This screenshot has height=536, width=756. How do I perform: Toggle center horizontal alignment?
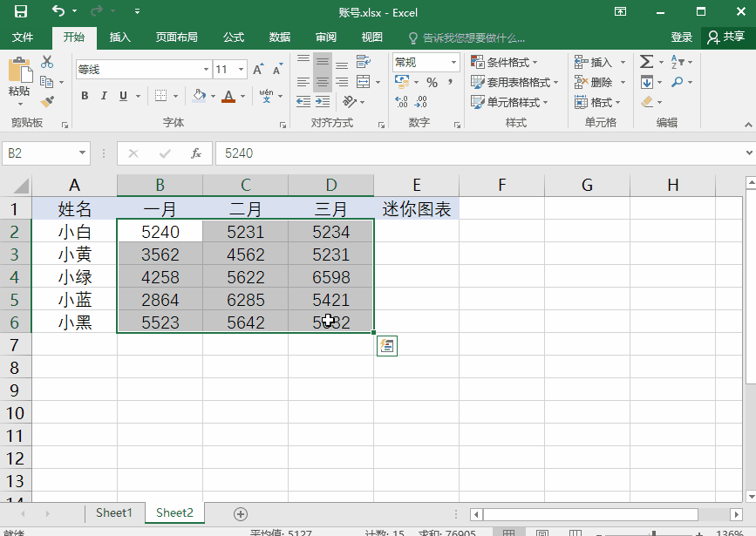323,83
